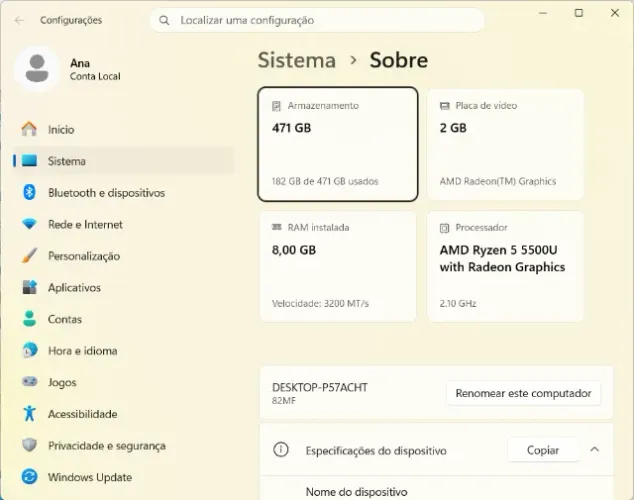The image size is (634, 500).
Task: Click the Windows Update sync icon
Action: (29, 477)
